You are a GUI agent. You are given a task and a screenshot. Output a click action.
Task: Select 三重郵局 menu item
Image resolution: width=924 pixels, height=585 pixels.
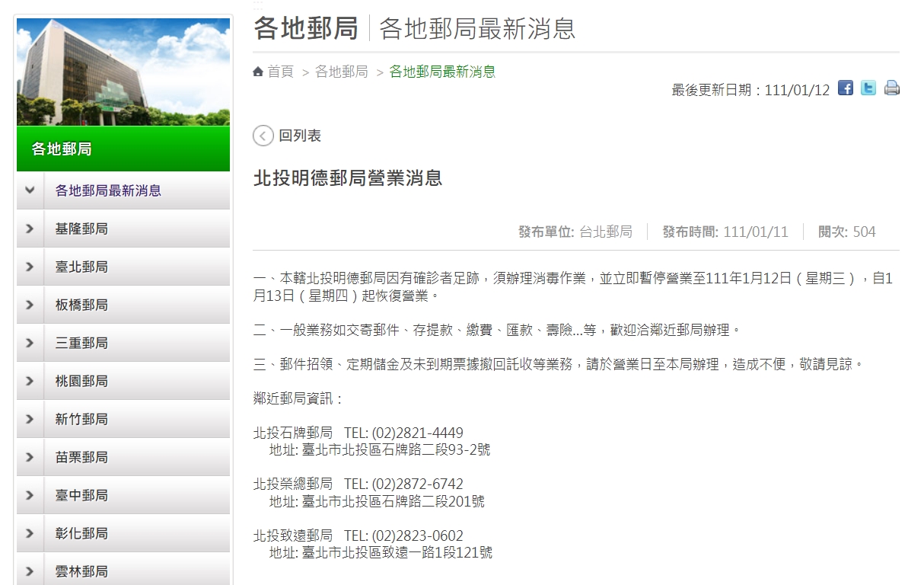point(81,343)
